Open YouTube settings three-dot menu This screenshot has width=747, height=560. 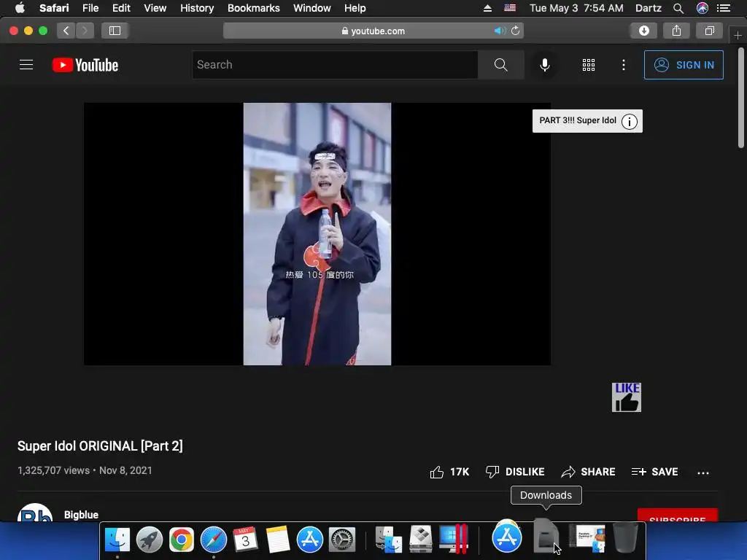(624, 65)
